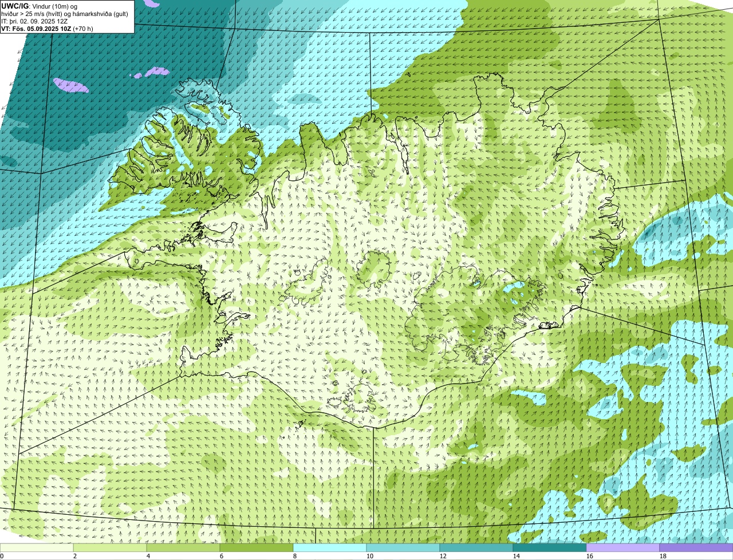Click the legend scale label "16"
733x560 pixels.
click(590, 556)
